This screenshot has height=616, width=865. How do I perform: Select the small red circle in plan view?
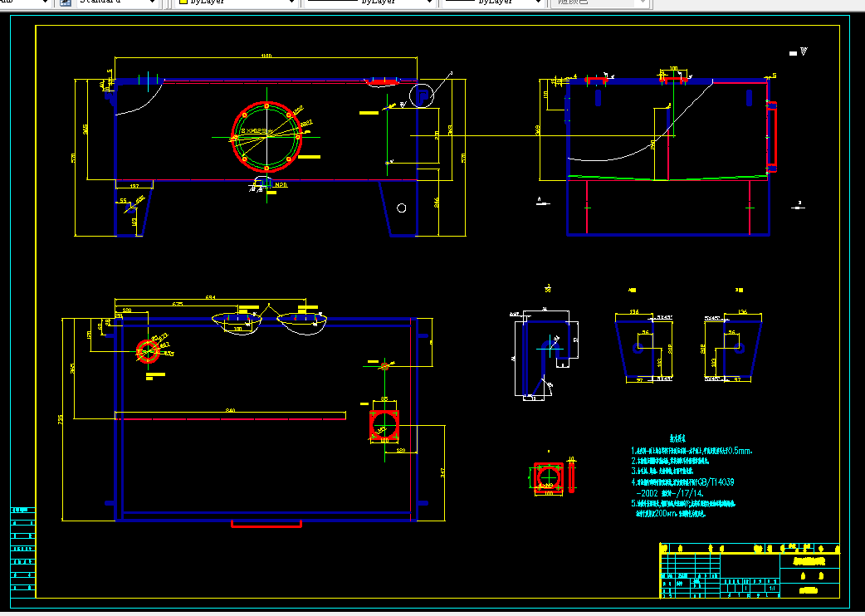point(148,351)
